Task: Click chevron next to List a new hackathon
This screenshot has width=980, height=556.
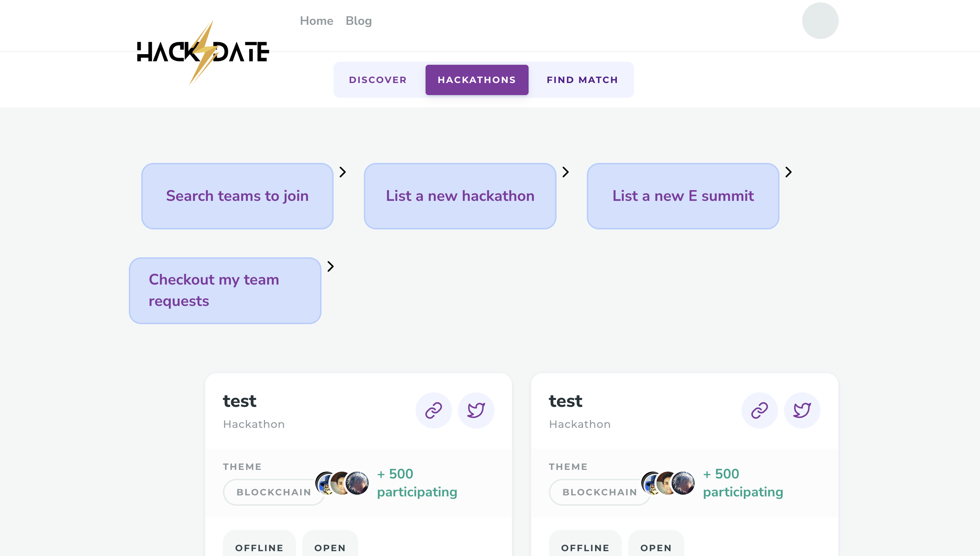Action: point(565,172)
